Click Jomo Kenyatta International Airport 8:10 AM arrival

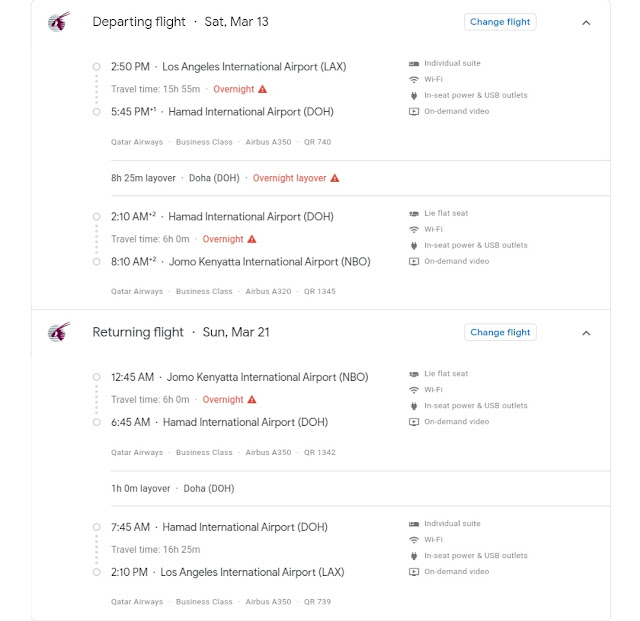tap(269, 262)
